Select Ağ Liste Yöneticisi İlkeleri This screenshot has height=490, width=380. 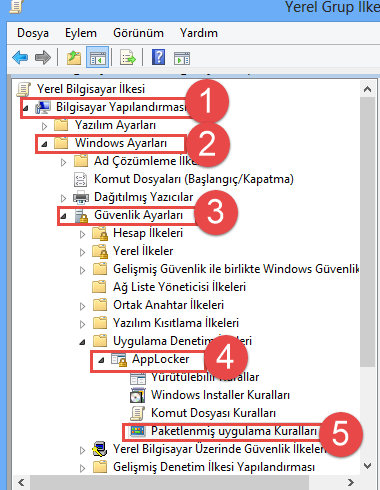pyautogui.click(x=179, y=287)
